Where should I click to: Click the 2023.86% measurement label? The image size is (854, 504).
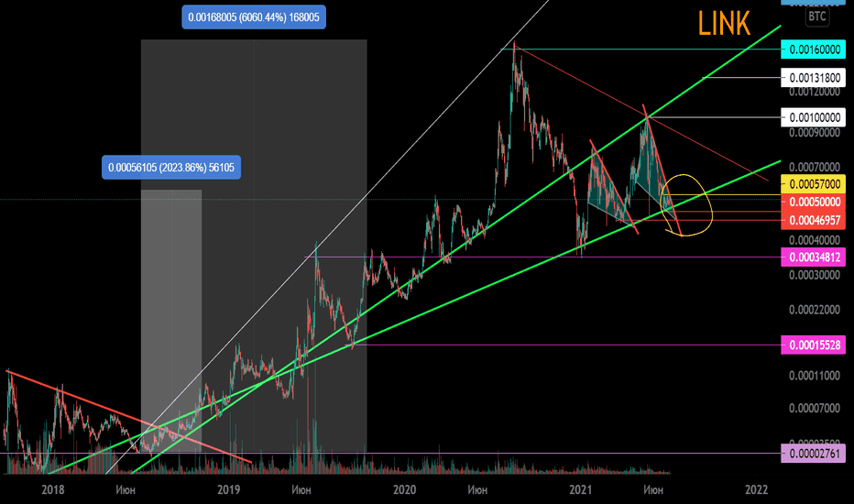171,168
